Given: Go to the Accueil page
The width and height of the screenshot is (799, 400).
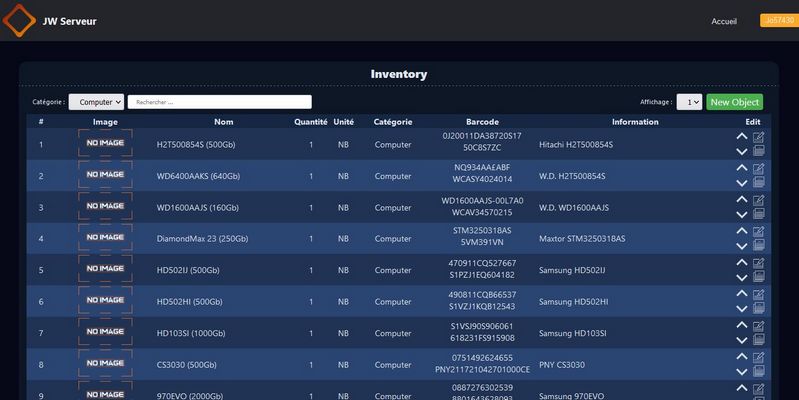Looking at the screenshot, I should [x=724, y=21].
